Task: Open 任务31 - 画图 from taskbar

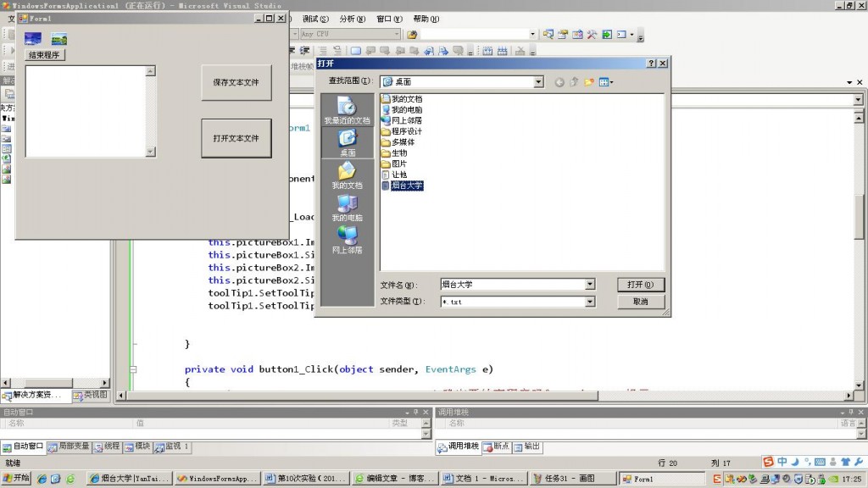Action: click(x=573, y=479)
